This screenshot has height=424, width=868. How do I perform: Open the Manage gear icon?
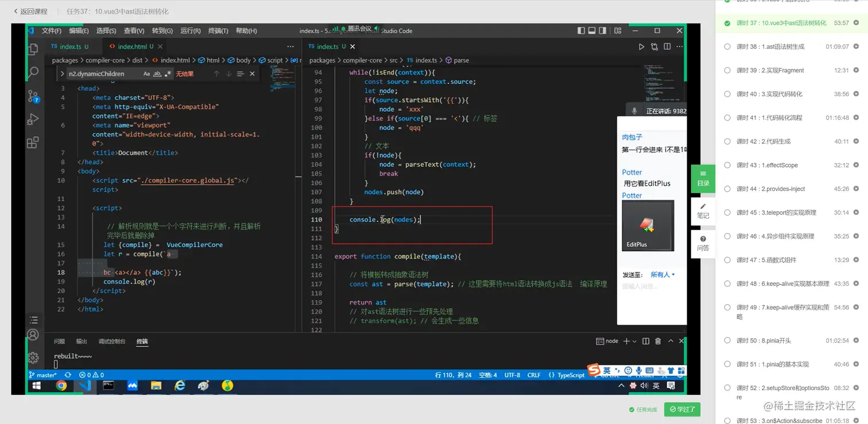(x=33, y=357)
